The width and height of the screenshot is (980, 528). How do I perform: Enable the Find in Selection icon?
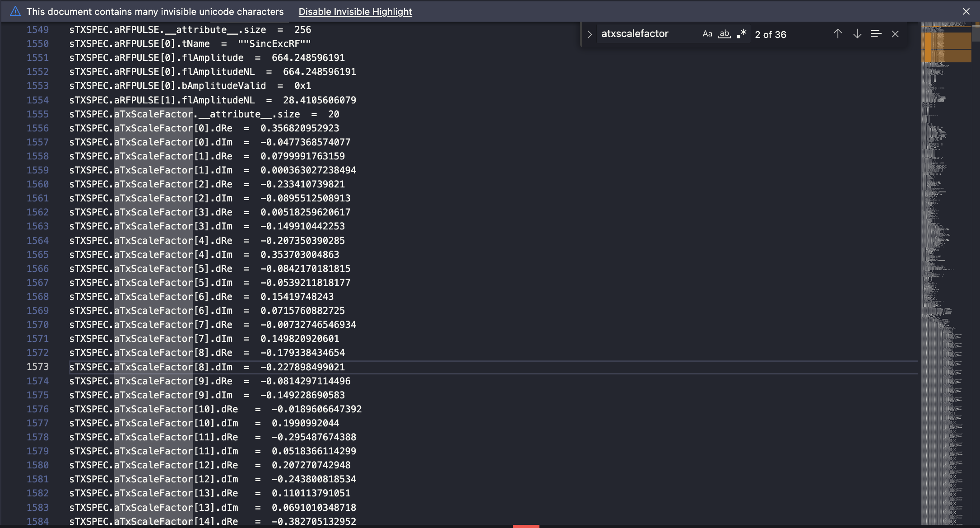(x=876, y=33)
